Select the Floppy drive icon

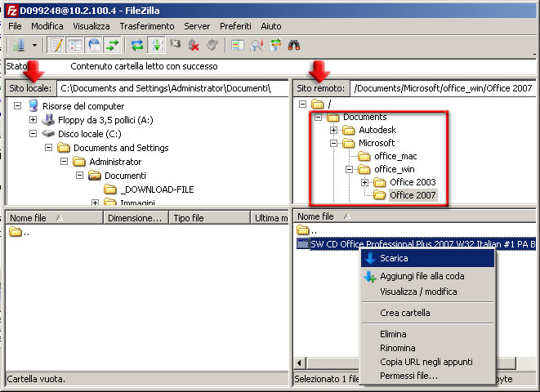pos(48,120)
